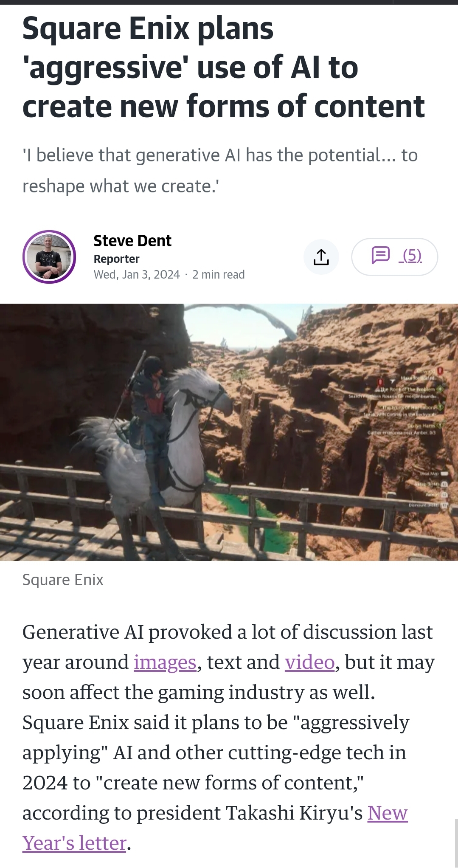
Task: Click the date Wed, Jan 3, 2024
Action: 137,275
